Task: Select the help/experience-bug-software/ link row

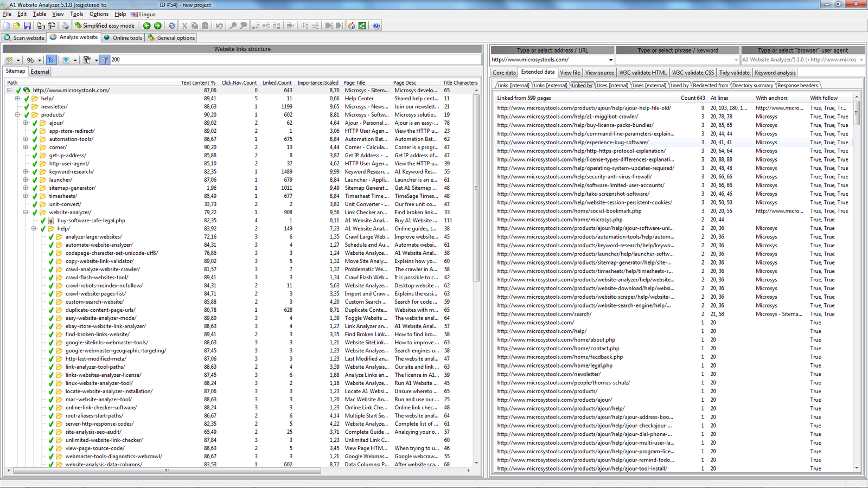Action: (673, 143)
